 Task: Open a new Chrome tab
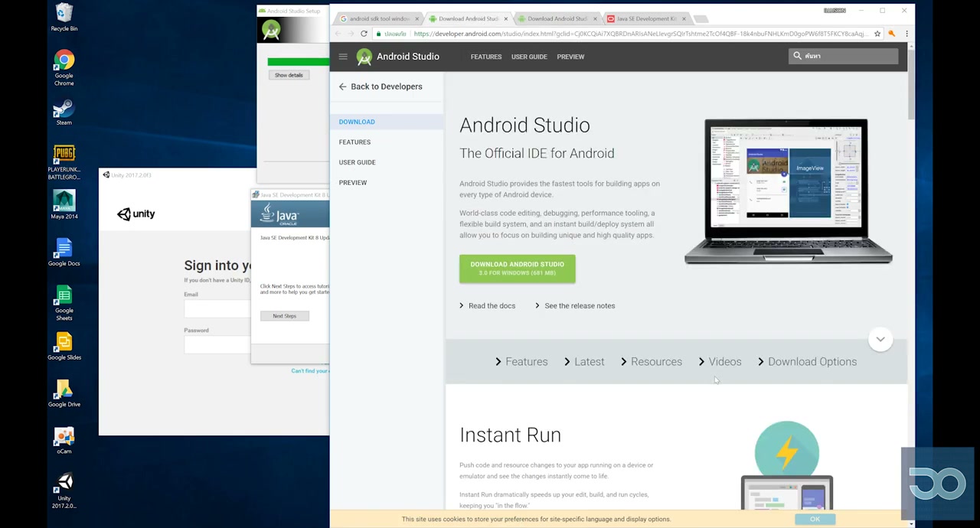701,18
